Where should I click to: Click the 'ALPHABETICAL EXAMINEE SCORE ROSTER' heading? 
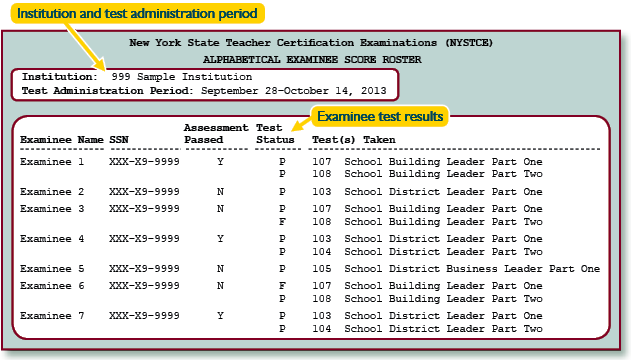(312, 60)
